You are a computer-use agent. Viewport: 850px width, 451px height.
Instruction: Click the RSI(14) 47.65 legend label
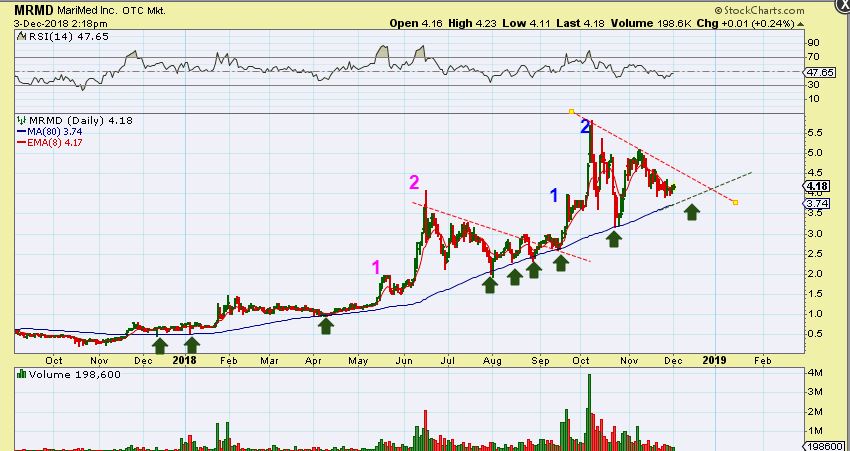68,37
